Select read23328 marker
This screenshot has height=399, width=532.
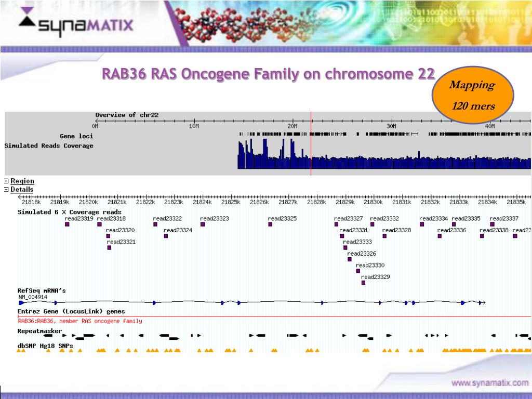tap(384, 236)
